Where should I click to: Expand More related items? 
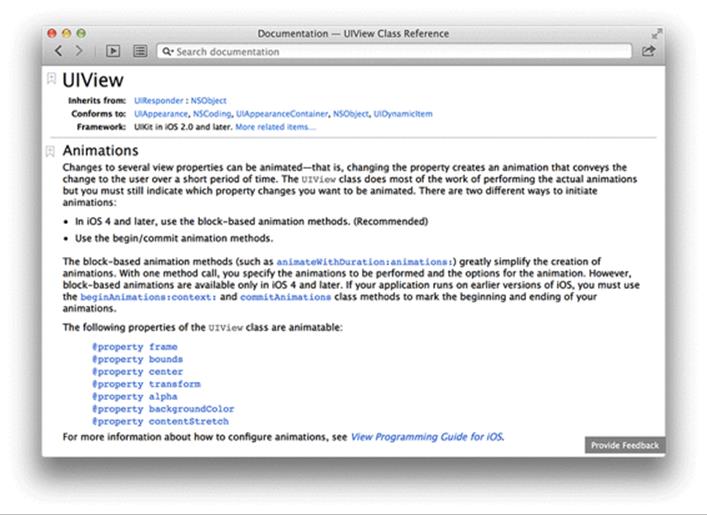click(275, 127)
